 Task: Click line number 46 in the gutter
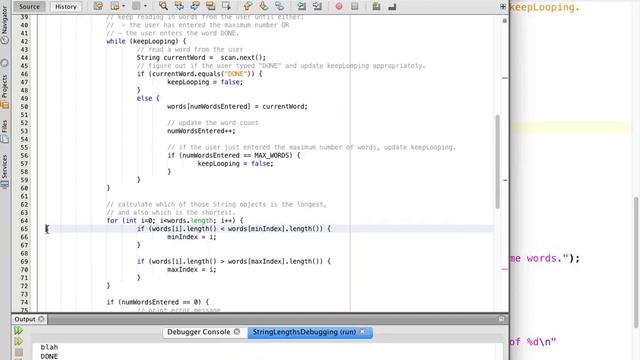[24, 74]
